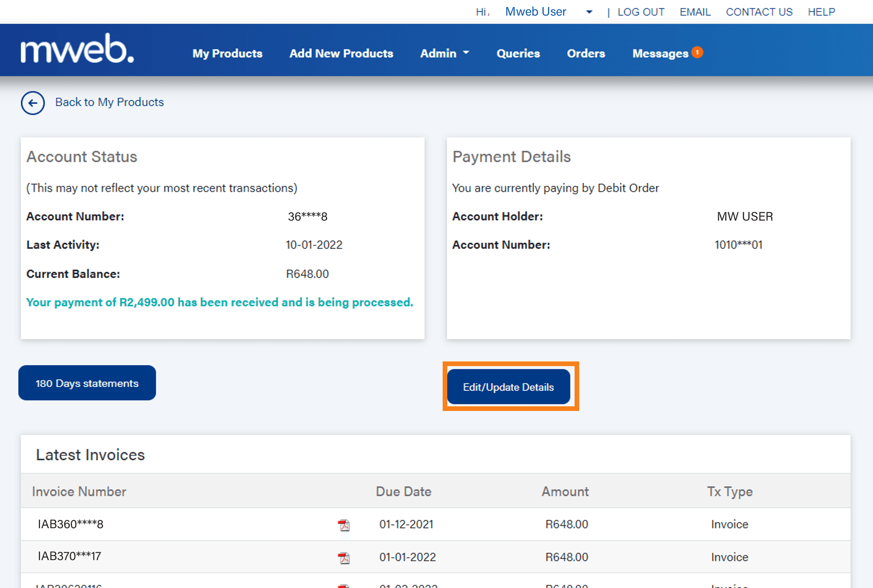This screenshot has height=588, width=873.
Task: Open the Queries section
Action: 518,53
